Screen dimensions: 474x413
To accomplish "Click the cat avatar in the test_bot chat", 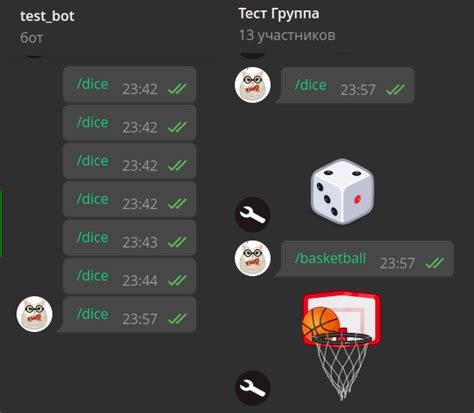I will click(34, 314).
